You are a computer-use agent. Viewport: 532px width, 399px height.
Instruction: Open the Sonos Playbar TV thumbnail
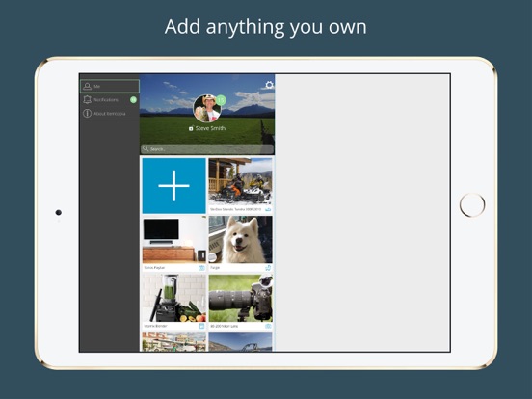pyautogui.click(x=174, y=240)
